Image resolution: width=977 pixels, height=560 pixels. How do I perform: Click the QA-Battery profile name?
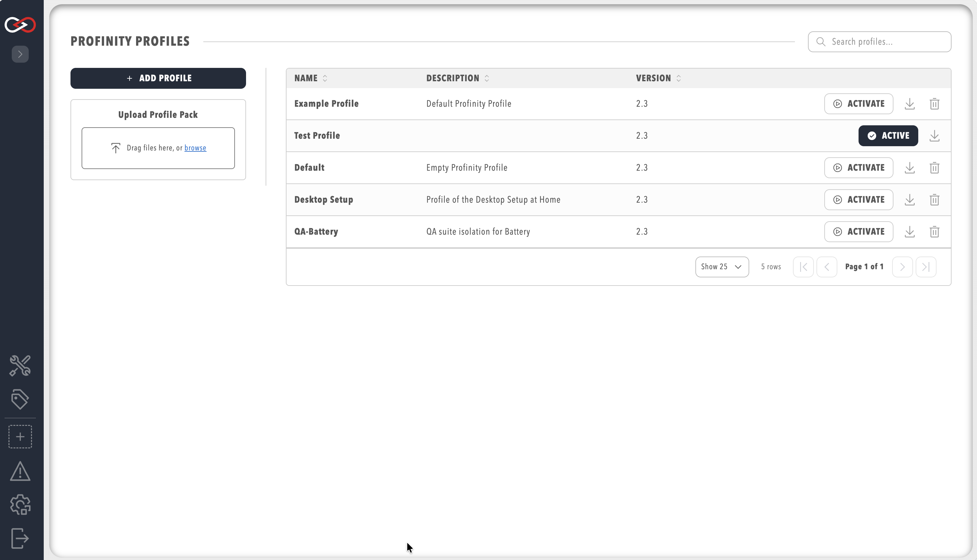coord(316,232)
